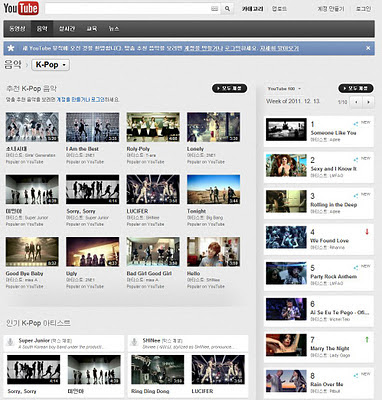Expand the YouTube 100 chart dropdown
The height and width of the screenshot is (400, 382).
(x=284, y=89)
